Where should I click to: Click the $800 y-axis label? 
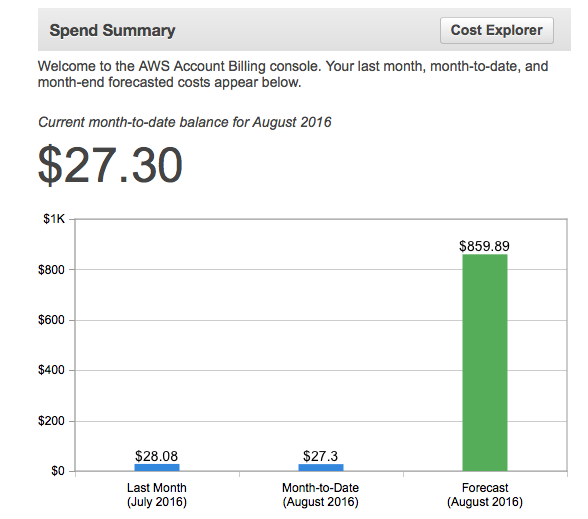tap(51, 270)
